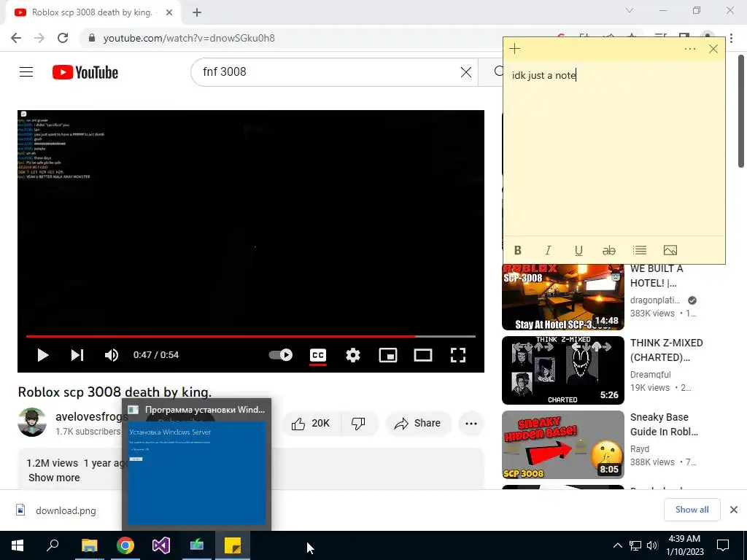Viewport: 747px width, 560px height.
Task: Dislike the video
Action: click(x=358, y=424)
